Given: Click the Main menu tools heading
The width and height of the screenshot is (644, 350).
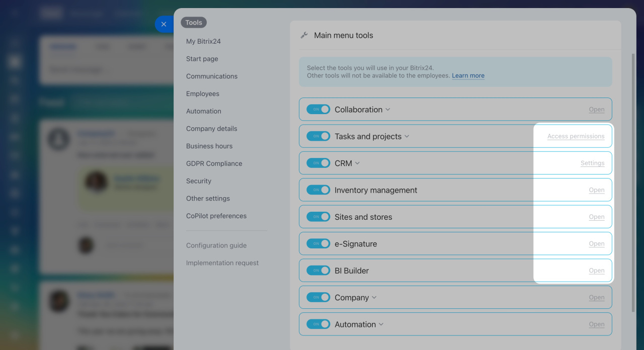Looking at the screenshot, I should click(344, 35).
